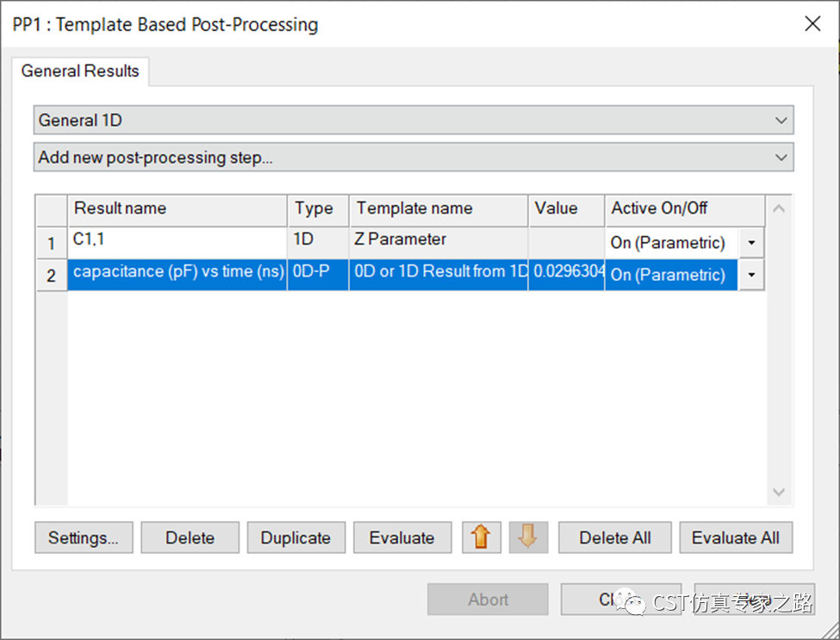Duplicate the selected result row

point(296,537)
